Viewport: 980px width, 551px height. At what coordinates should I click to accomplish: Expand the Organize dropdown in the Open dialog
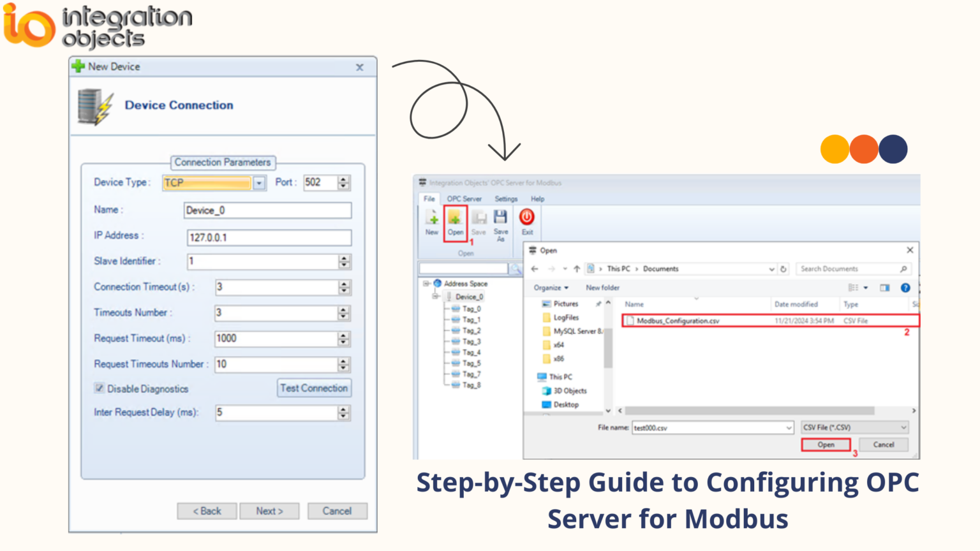point(551,288)
